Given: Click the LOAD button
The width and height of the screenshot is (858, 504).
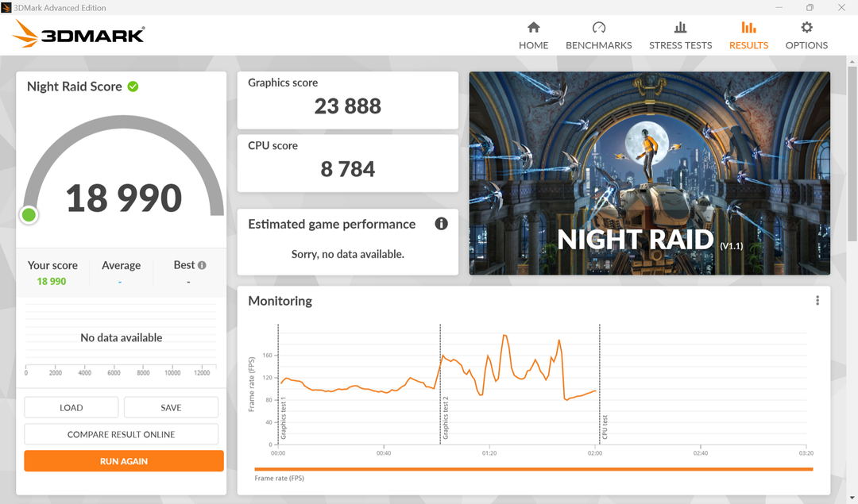Looking at the screenshot, I should (71, 408).
